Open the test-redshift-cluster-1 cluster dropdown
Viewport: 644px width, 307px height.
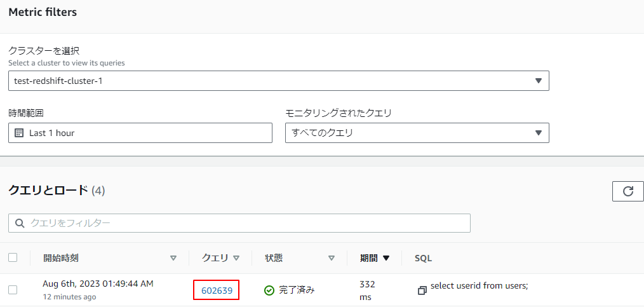(278, 81)
